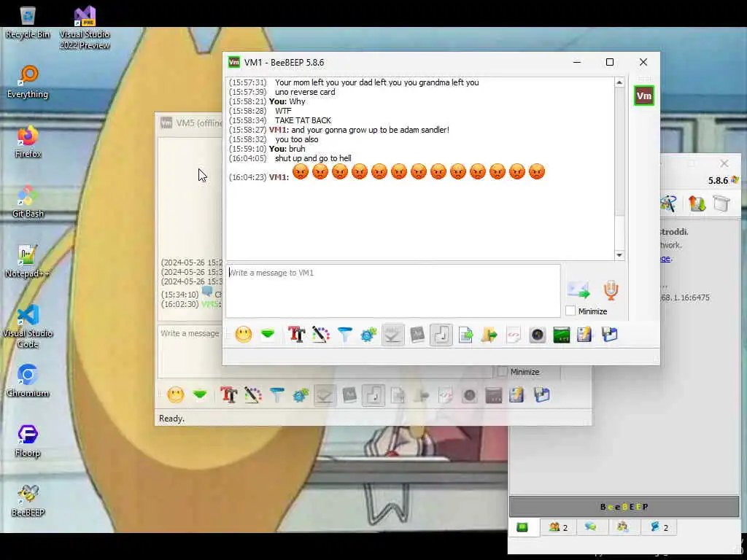Viewport: 747px width, 560px height.
Task: Open gear settings icon in the VM5 window
Action: click(301, 394)
